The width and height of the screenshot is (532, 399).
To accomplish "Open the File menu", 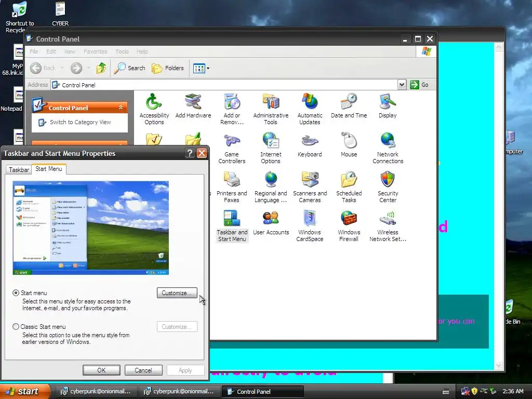I will (x=34, y=51).
